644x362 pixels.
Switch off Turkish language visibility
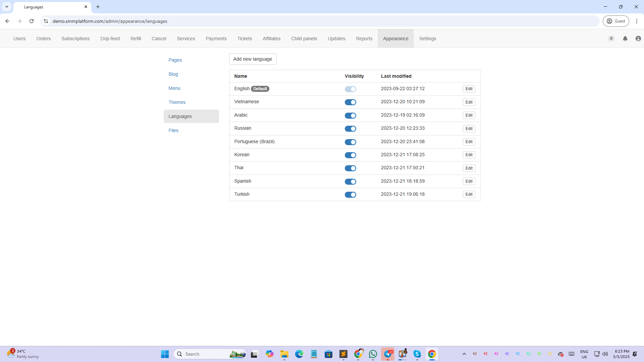(350, 195)
